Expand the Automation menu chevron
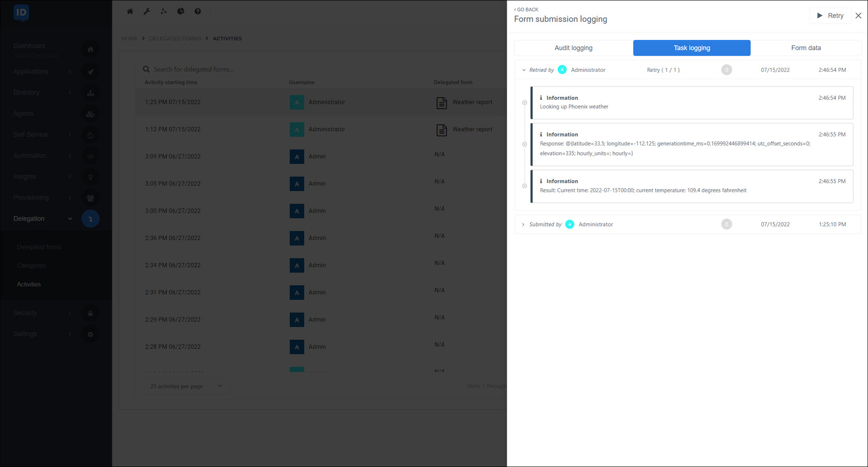868x467 pixels. tap(70, 156)
